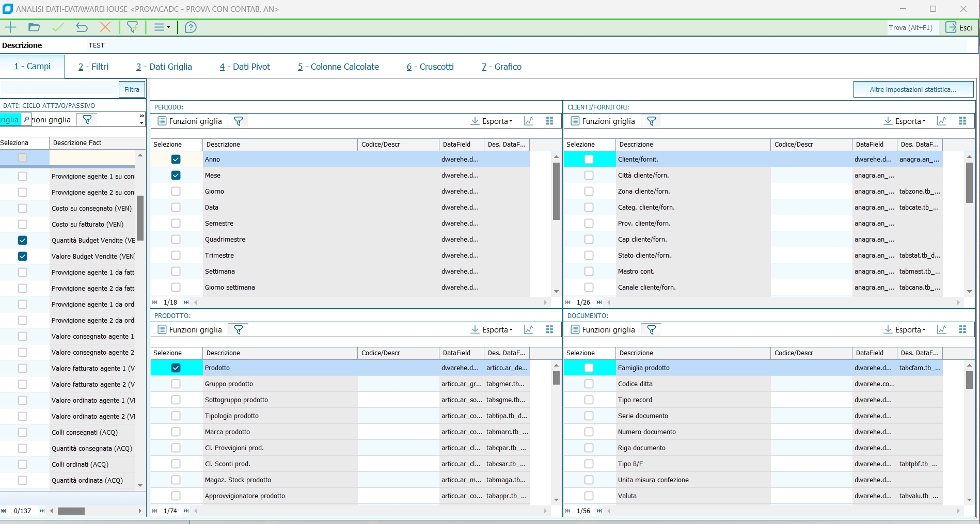The height and width of the screenshot is (524, 980).
Task: Open the chart icon in the CLIENTI/FORNITORI panel
Action: (x=941, y=121)
